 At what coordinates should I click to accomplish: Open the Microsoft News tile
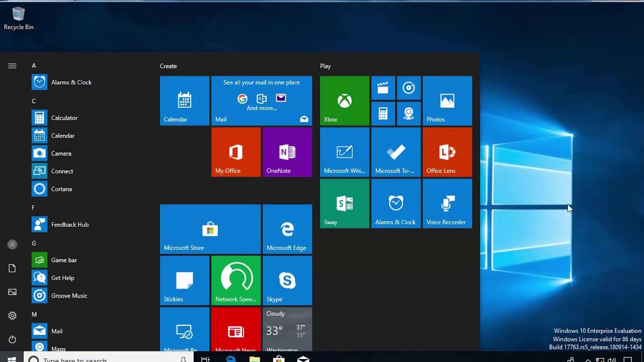pos(236,329)
